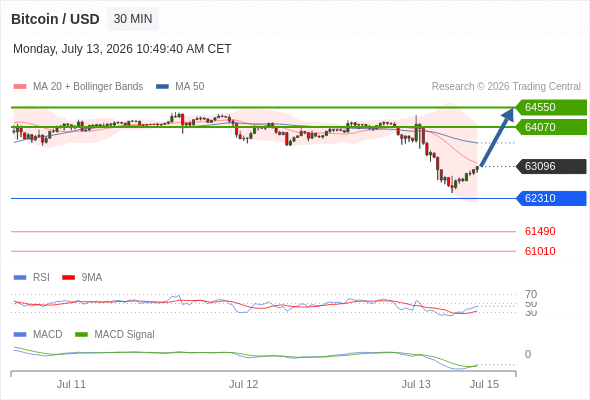The image size is (590, 400).
Task: Click the Bitcoin / USD chart title
Action: click(55, 19)
